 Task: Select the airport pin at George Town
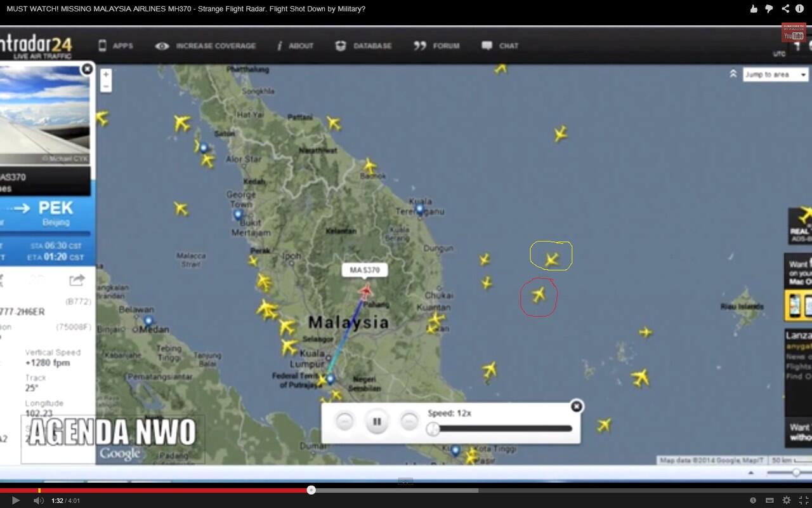pyautogui.click(x=239, y=215)
